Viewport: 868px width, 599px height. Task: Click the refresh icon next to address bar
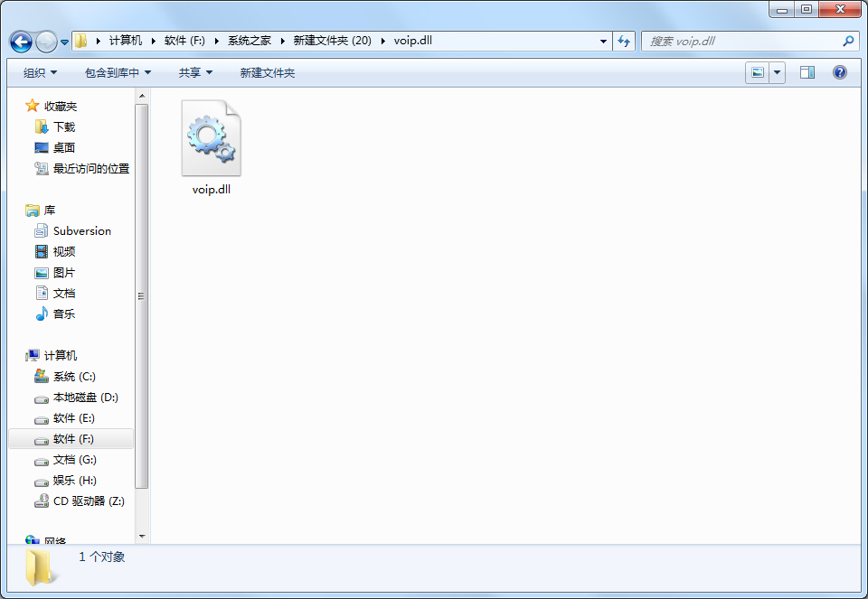(x=624, y=41)
